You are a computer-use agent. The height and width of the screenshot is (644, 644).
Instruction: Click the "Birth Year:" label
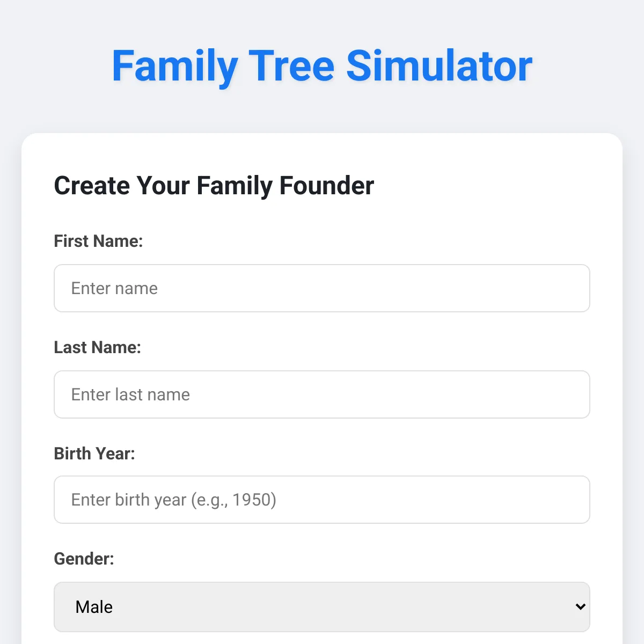tap(94, 453)
